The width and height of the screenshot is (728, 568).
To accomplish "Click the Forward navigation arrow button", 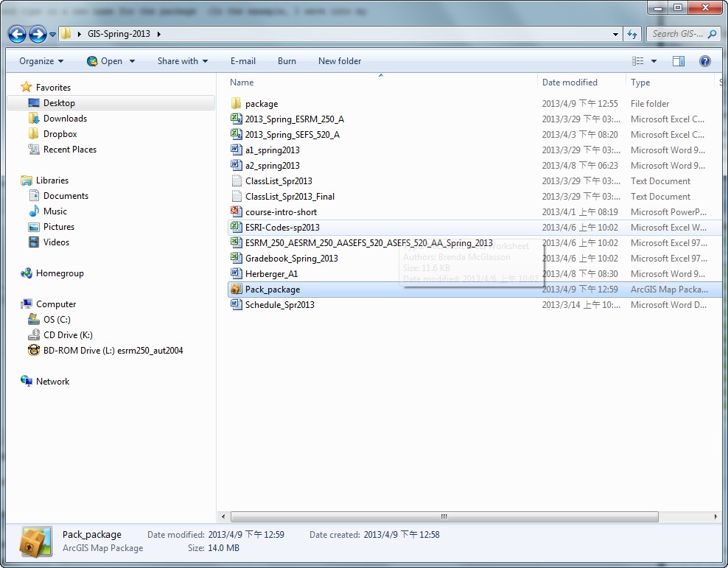I will (x=38, y=34).
